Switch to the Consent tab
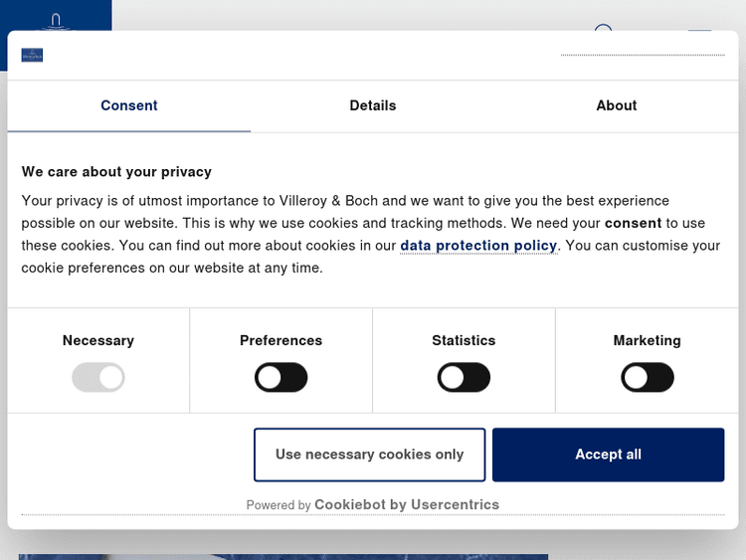746x560 pixels. pyautogui.click(x=129, y=105)
